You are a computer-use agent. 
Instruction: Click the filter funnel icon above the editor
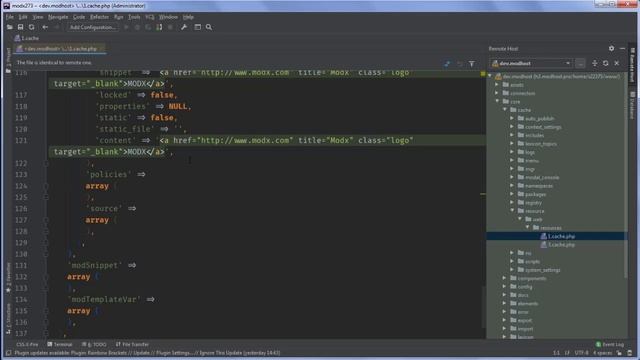[472, 64]
